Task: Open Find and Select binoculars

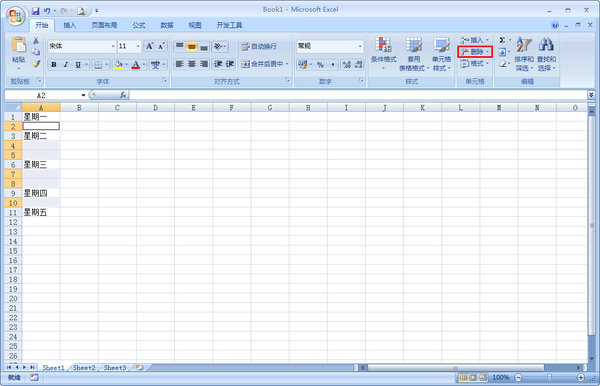Action: [546, 54]
